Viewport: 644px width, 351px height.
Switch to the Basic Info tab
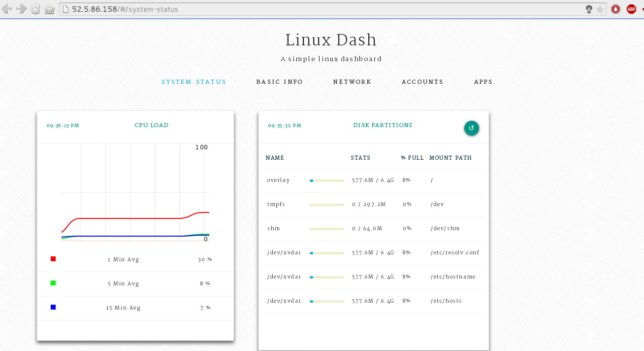280,82
